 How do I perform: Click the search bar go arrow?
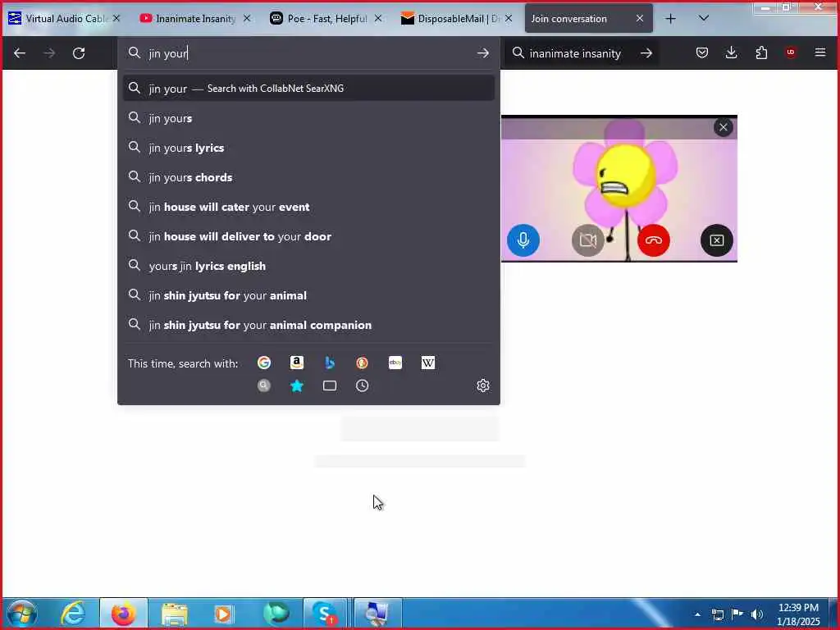[646, 53]
